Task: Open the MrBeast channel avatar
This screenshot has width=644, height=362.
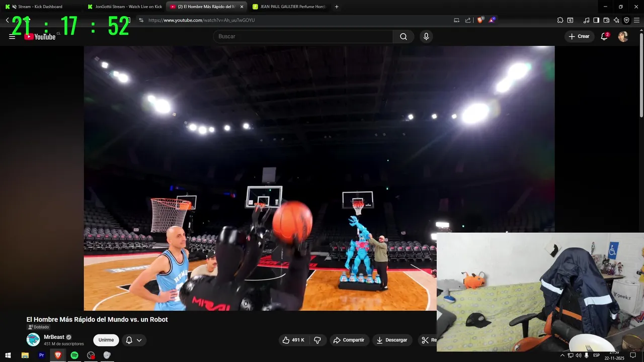Action: (33, 340)
